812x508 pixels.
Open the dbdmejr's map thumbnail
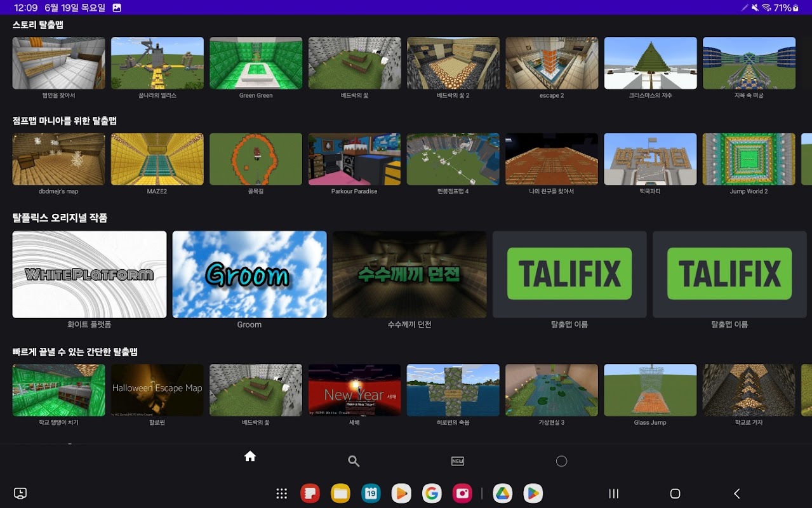[59, 159]
